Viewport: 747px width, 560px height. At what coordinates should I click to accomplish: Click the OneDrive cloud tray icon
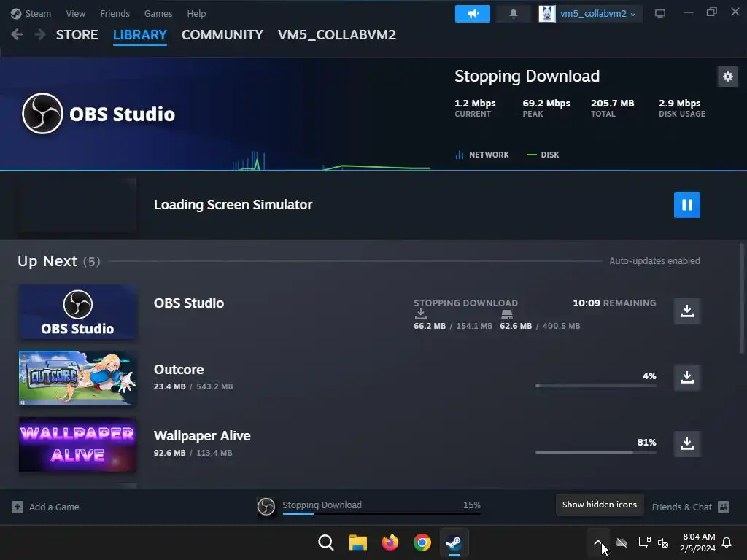click(622, 542)
